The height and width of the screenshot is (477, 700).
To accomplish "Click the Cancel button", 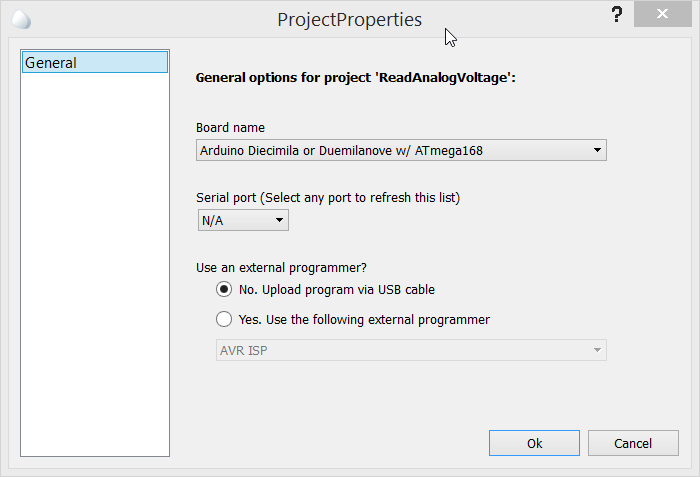I will tap(633, 443).
